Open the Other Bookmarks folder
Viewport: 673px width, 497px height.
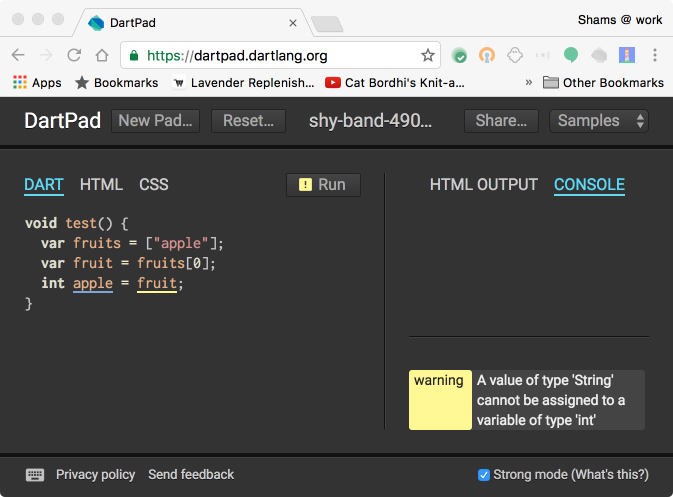point(602,83)
